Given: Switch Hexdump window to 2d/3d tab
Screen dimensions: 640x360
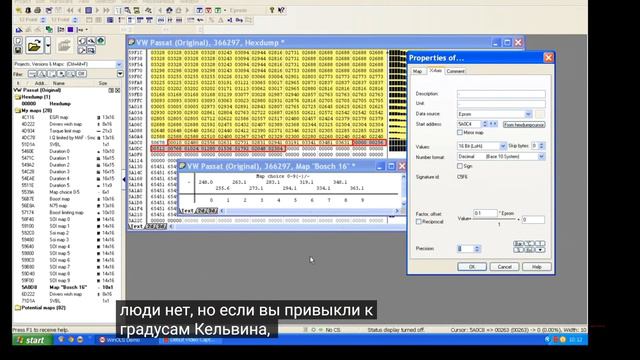Looking at the screenshot, I should (x=156, y=226).
